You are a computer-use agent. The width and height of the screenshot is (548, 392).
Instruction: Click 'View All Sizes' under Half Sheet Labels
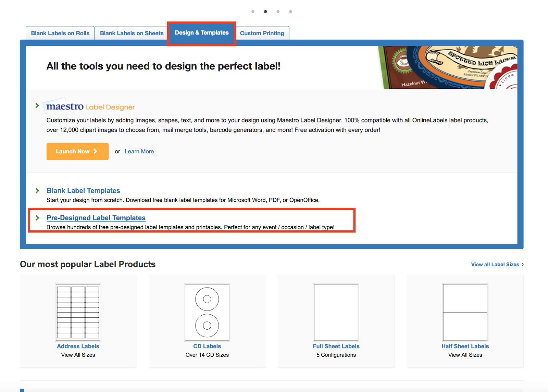(465, 355)
